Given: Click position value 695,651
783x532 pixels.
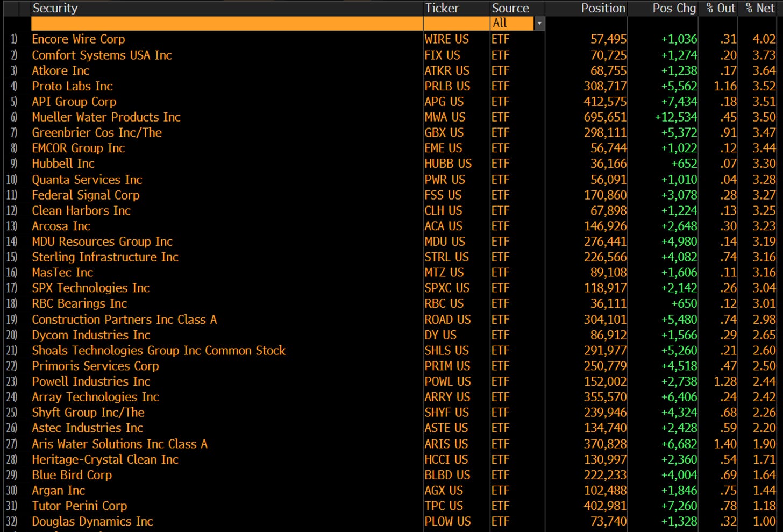Looking at the screenshot, I should (605, 117).
